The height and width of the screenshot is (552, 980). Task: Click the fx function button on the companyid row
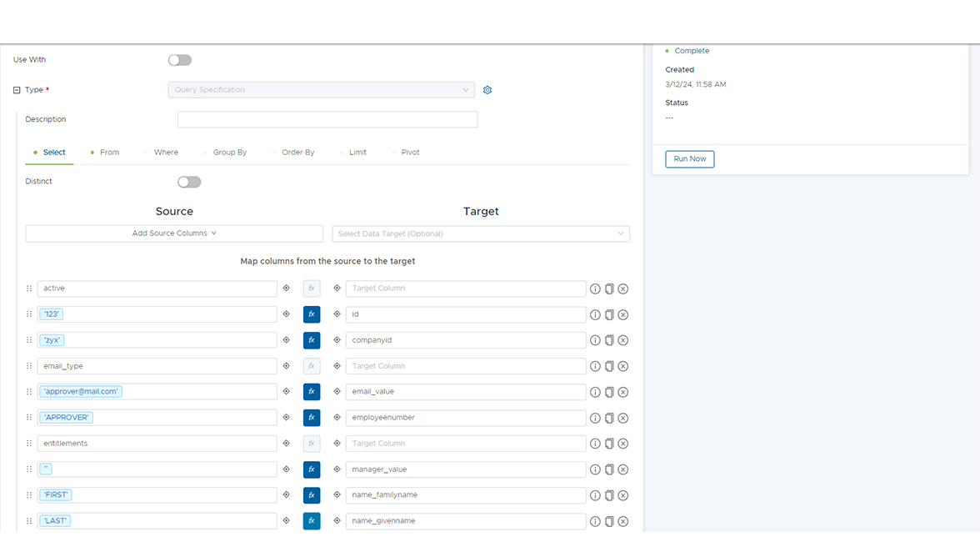point(312,340)
